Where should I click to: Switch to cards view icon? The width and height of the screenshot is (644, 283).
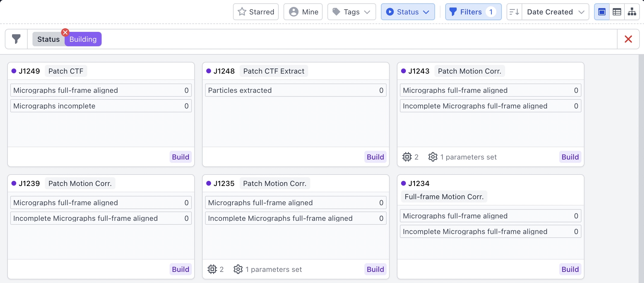pos(602,12)
